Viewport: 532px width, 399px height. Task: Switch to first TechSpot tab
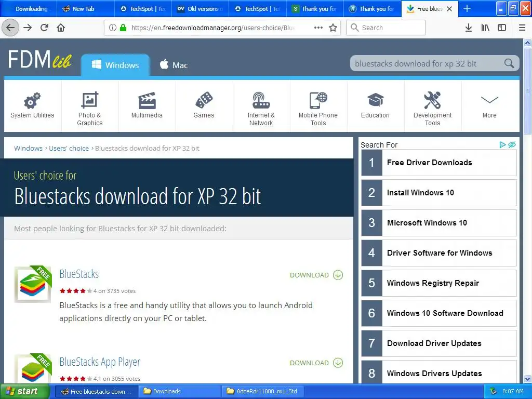(x=143, y=9)
